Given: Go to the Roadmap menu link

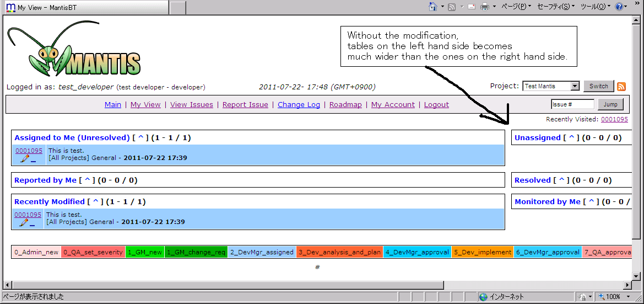Looking at the screenshot, I should [345, 105].
